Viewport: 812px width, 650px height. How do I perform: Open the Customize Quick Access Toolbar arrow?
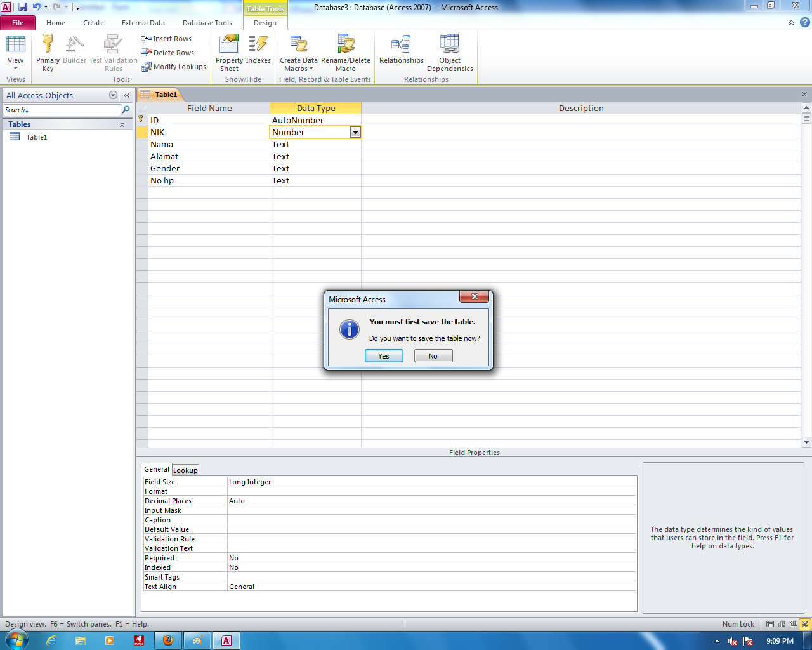tap(77, 8)
